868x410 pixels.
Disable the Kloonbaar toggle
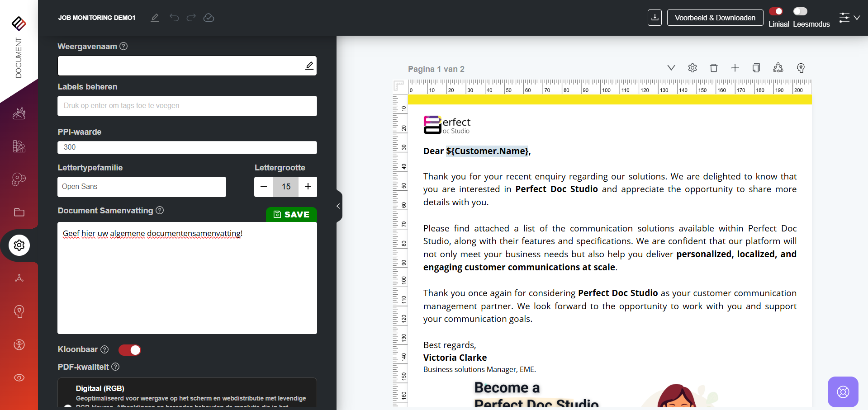click(x=130, y=350)
